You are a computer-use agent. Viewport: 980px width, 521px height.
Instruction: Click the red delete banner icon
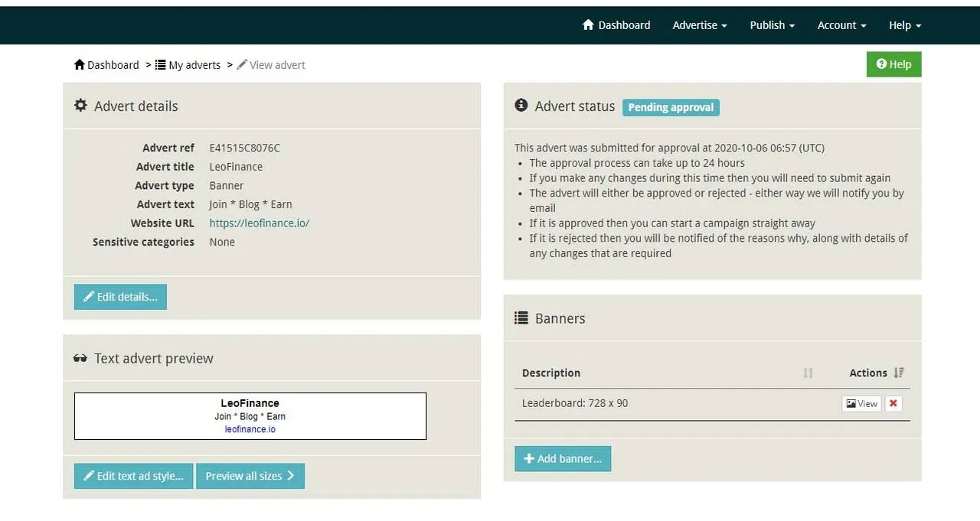click(893, 403)
